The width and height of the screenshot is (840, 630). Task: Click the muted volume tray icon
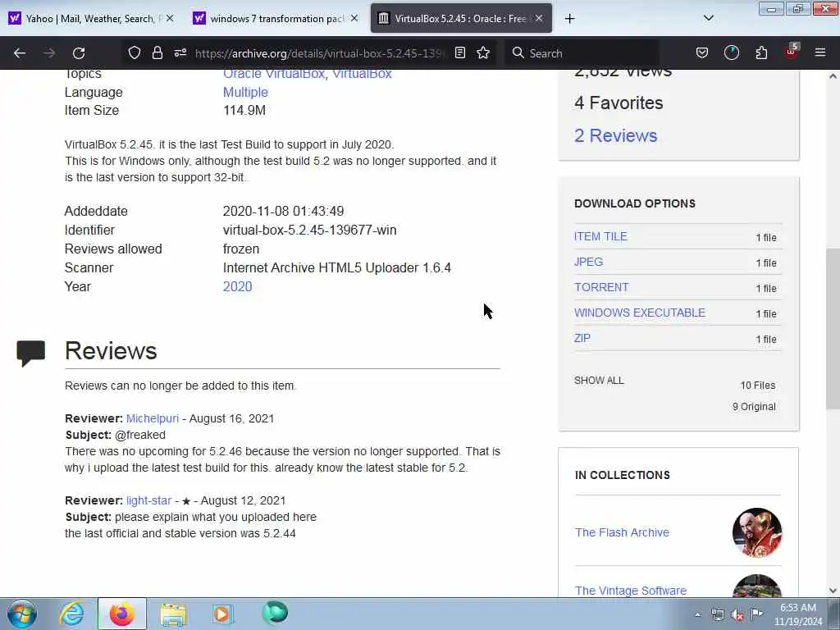[737, 614]
